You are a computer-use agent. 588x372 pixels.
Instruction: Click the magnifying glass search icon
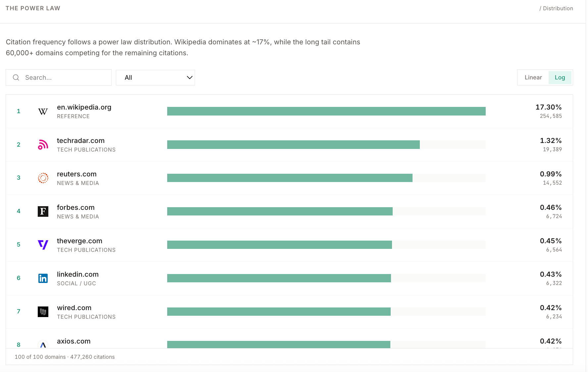16,77
